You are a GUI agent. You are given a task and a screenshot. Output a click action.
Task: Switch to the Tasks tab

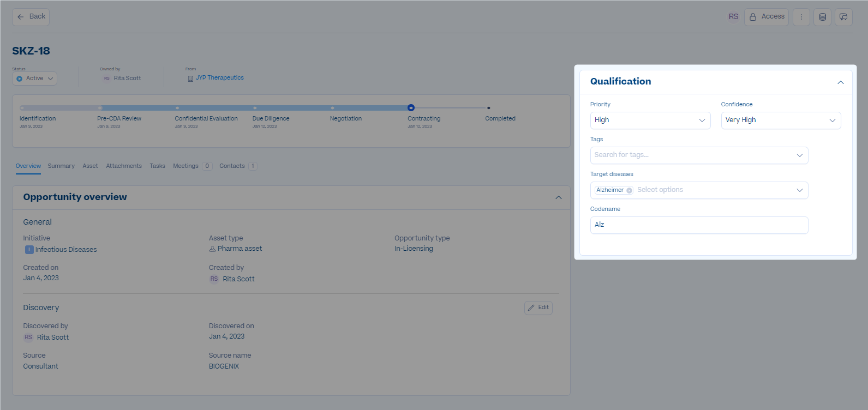pos(158,166)
